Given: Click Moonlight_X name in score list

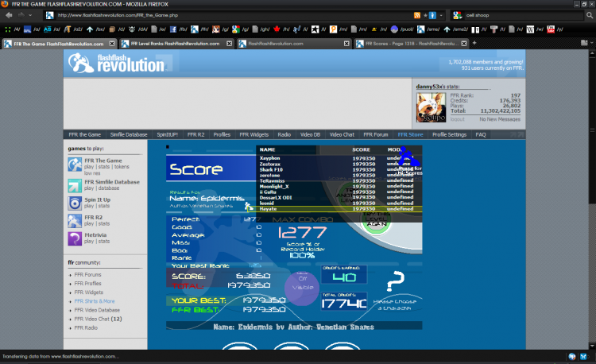Looking at the screenshot, I should coord(274,187).
